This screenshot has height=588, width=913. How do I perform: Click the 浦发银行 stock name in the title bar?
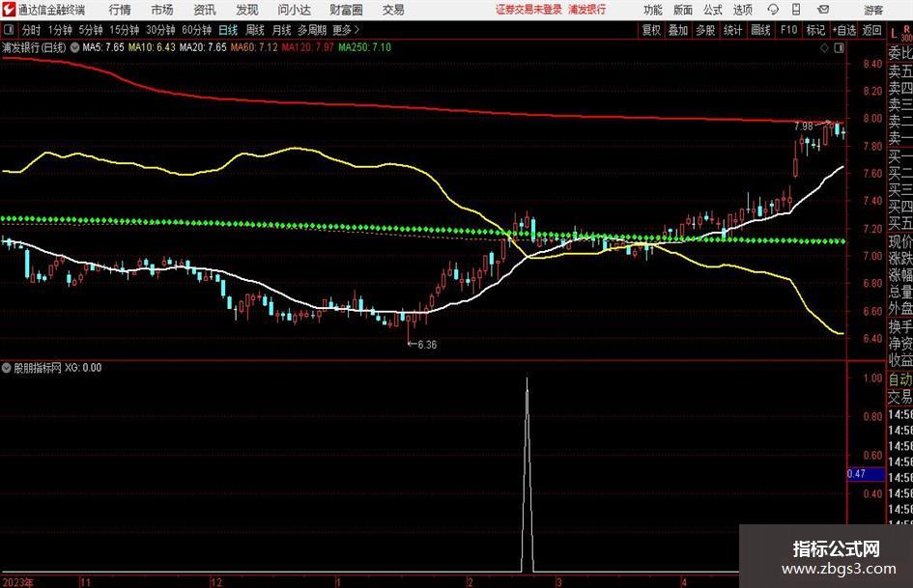point(587,10)
